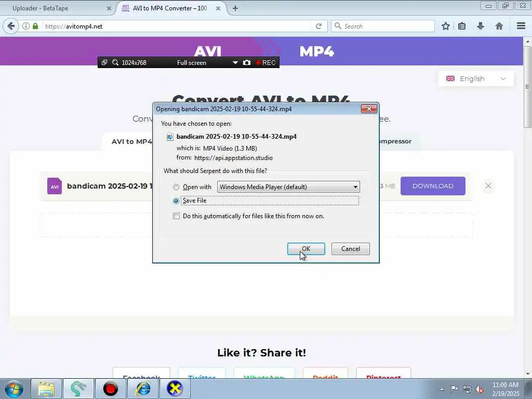This screenshot has width=532, height=399.
Task: Click Bandicam window selection icon
Action: 104,62
